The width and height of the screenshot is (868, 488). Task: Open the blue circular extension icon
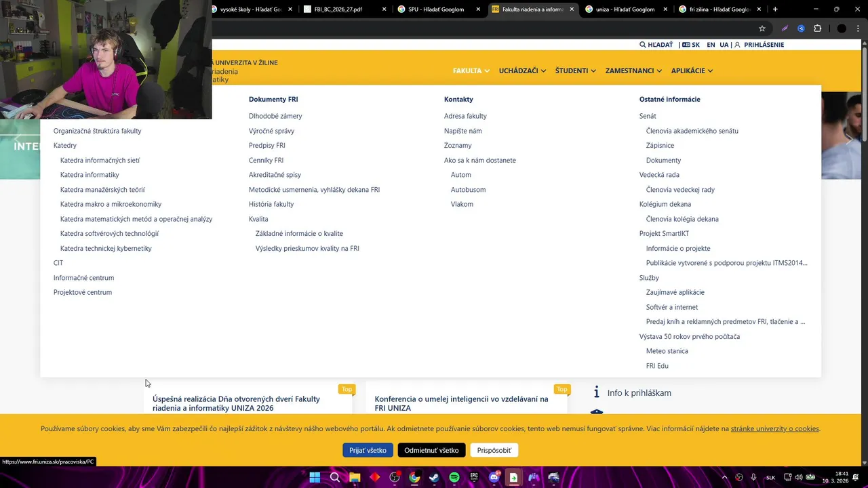click(x=801, y=28)
